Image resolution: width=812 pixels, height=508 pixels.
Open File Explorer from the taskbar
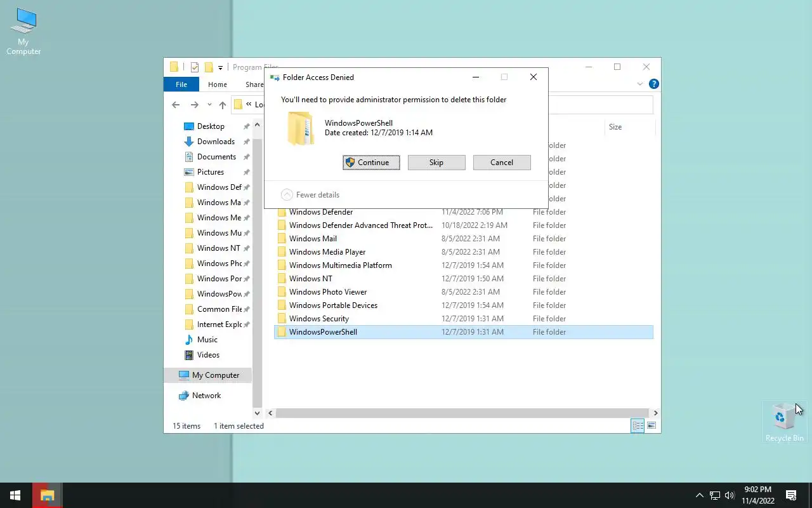47,495
